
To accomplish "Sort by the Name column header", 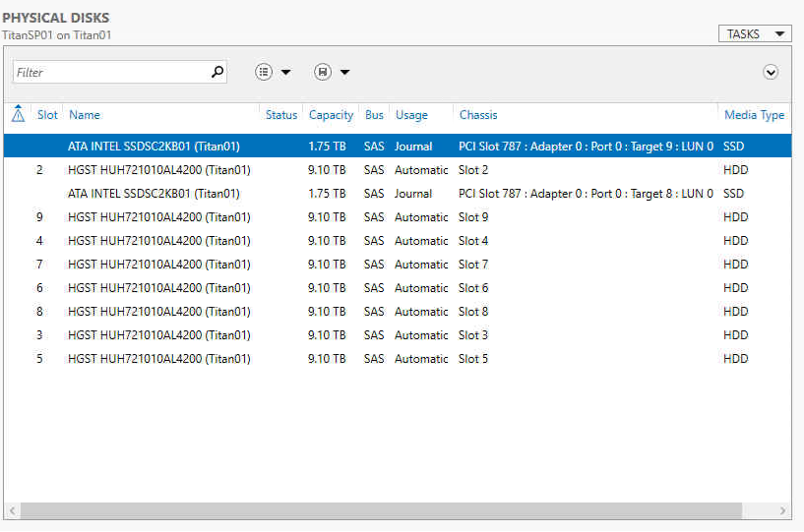I will pyautogui.click(x=85, y=115).
